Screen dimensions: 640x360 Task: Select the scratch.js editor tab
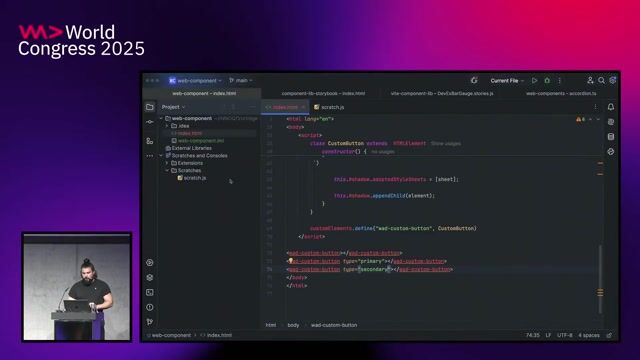point(329,107)
